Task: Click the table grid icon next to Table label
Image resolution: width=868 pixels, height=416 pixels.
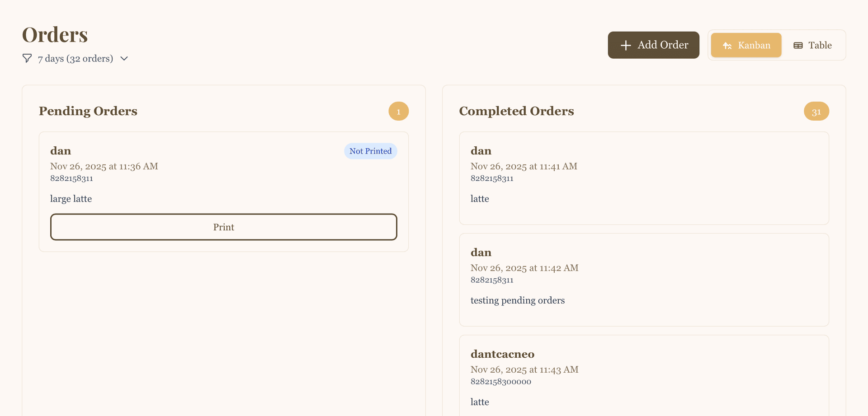Action: click(797, 45)
